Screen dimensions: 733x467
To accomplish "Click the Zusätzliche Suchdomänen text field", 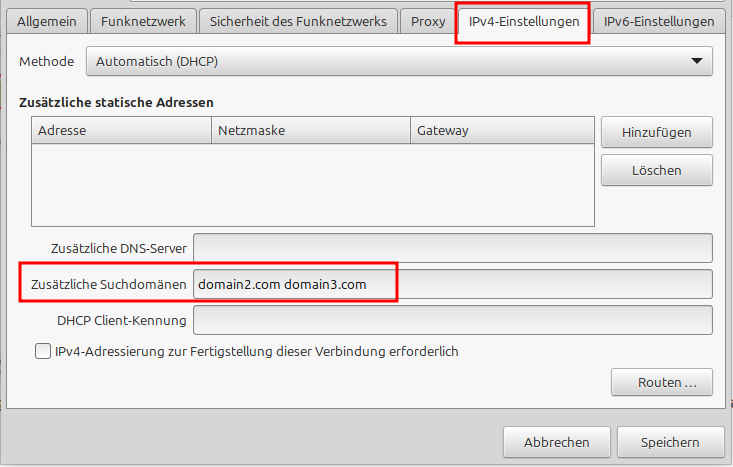I will (x=452, y=285).
